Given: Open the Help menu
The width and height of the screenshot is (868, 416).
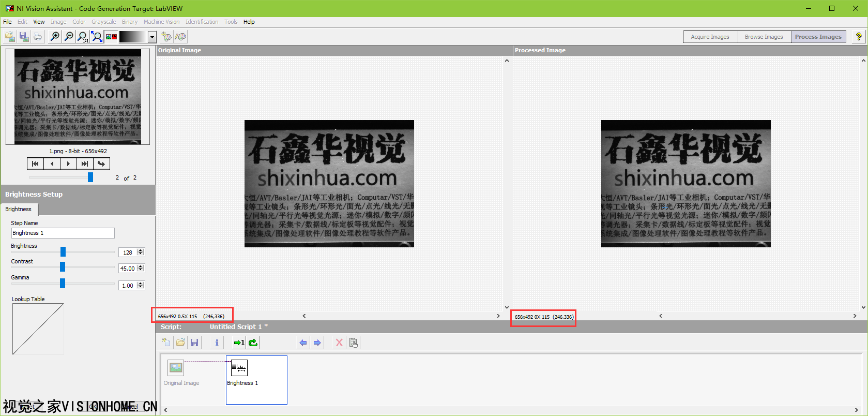Looking at the screenshot, I should [249, 22].
